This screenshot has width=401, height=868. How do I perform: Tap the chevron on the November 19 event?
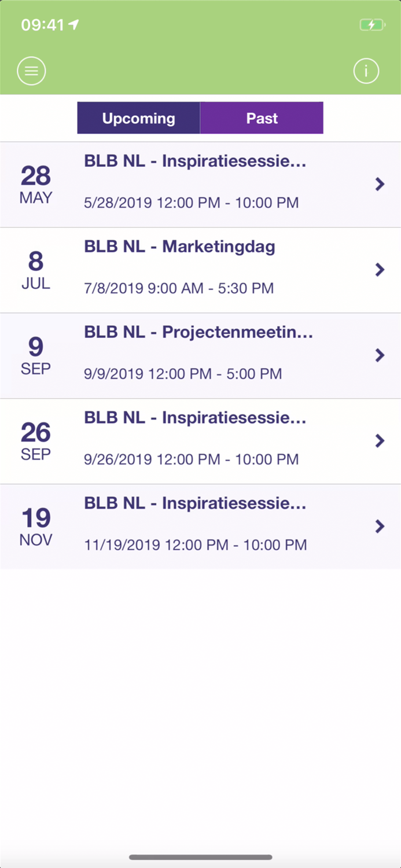(380, 527)
